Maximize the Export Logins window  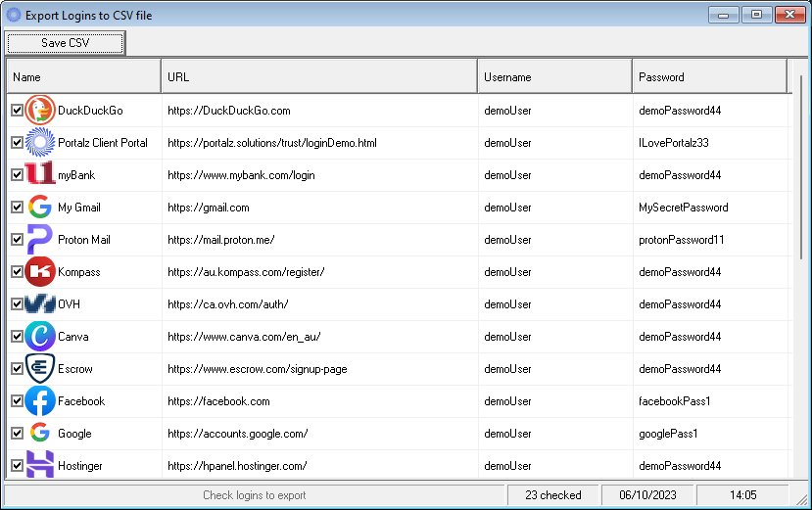(x=756, y=15)
